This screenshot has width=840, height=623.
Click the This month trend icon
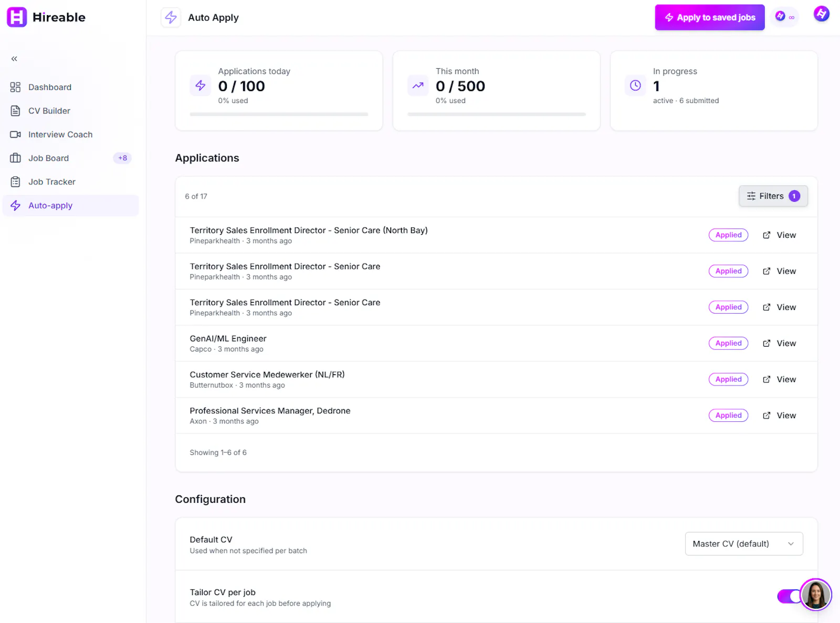[418, 86]
